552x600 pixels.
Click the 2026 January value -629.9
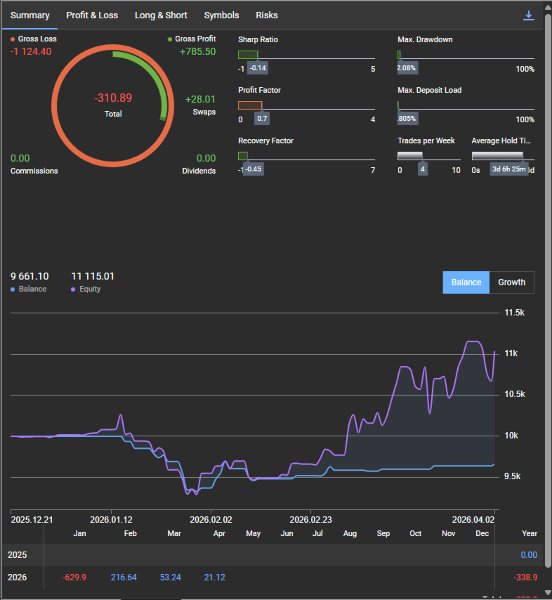(75, 577)
